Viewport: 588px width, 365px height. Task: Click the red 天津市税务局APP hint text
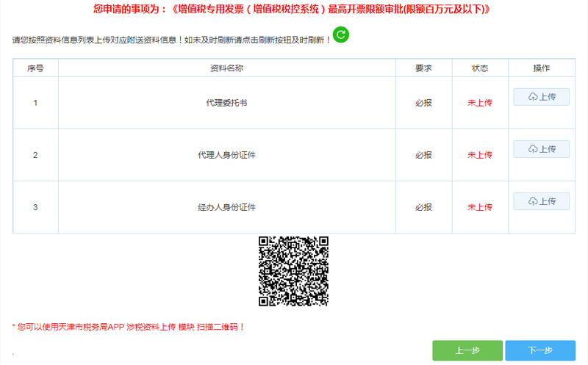128,327
